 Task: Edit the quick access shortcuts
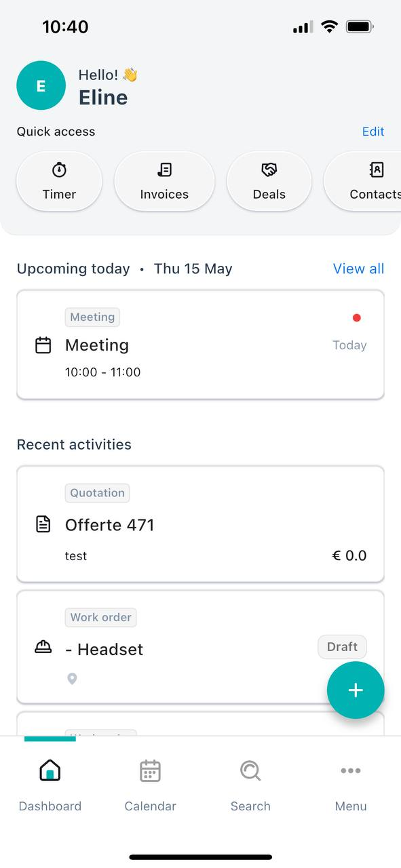coord(373,132)
